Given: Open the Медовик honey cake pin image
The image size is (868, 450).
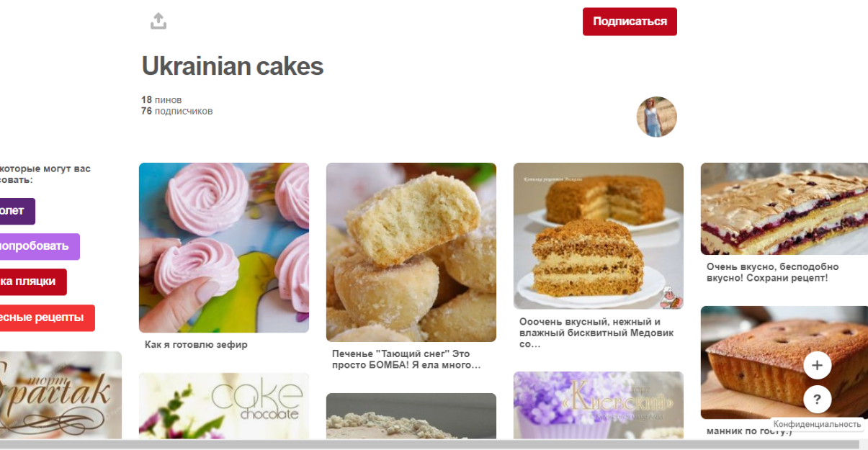Looking at the screenshot, I should (599, 236).
